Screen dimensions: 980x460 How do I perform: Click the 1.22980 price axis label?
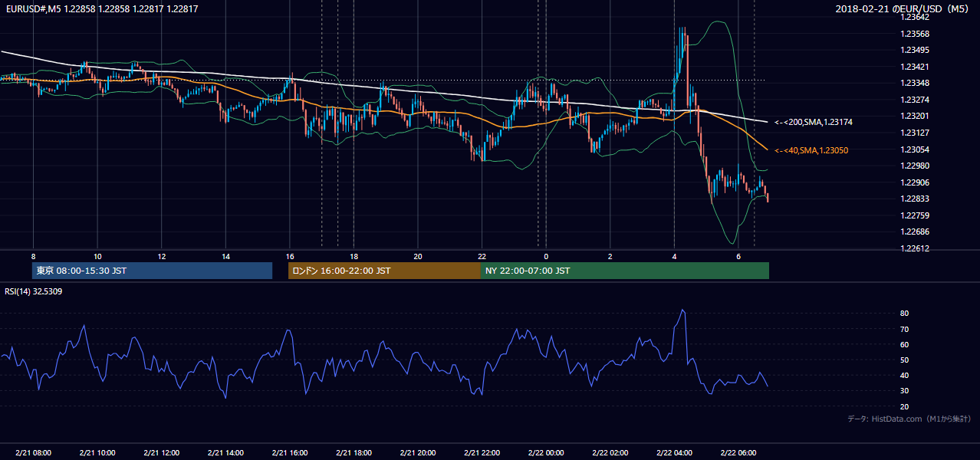(x=915, y=166)
